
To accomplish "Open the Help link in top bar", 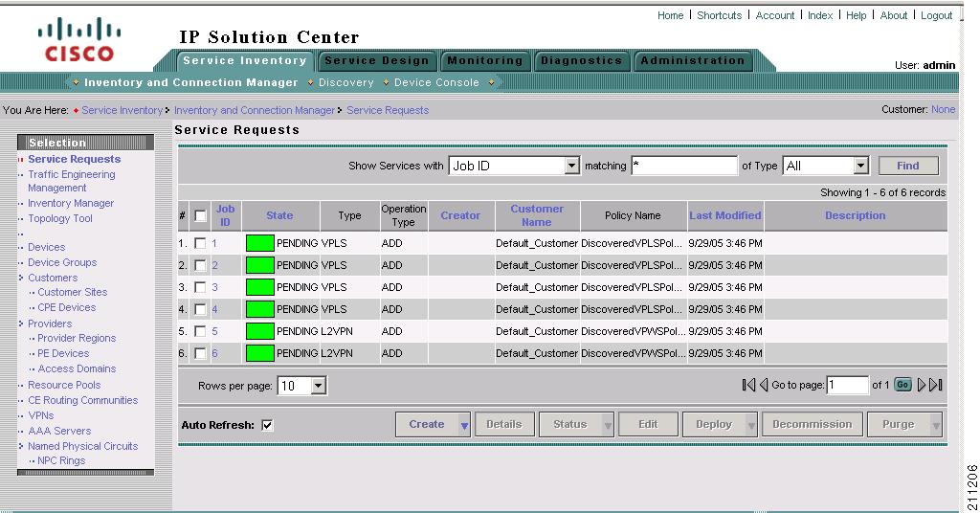I will pyautogui.click(x=856, y=15).
